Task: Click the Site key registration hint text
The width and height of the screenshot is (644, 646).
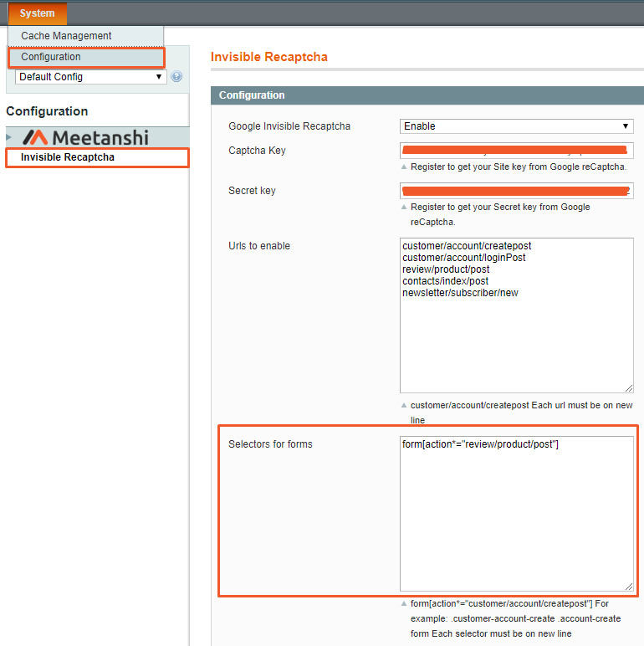Action: [x=519, y=167]
